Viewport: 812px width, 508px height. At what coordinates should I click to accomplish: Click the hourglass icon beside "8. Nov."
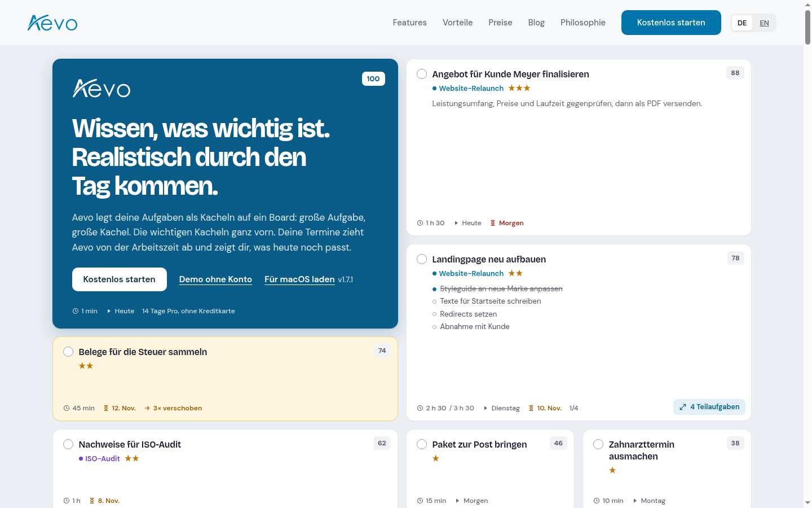click(92, 501)
